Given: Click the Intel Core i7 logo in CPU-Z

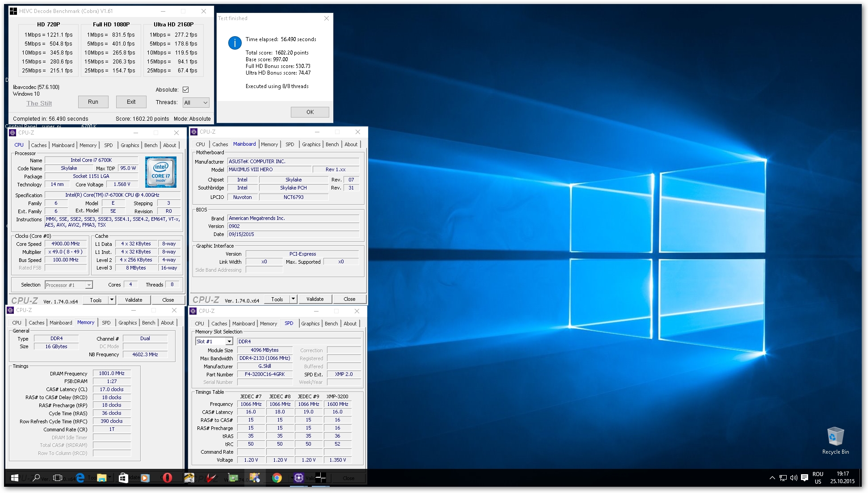Looking at the screenshot, I should coord(161,172).
